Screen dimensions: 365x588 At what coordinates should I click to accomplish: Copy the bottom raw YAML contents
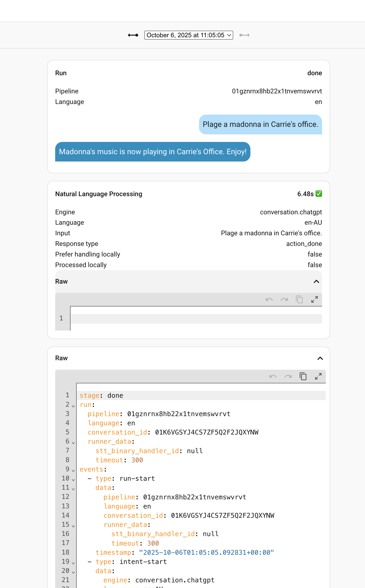pyautogui.click(x=303, y=376)
